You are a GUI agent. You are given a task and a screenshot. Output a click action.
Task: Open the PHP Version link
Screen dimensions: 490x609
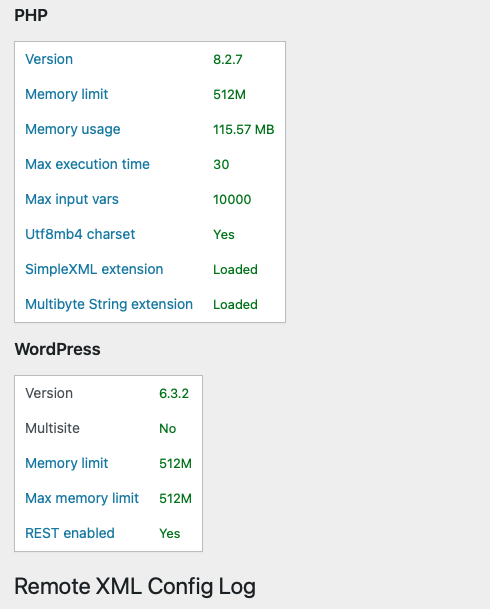49,59
